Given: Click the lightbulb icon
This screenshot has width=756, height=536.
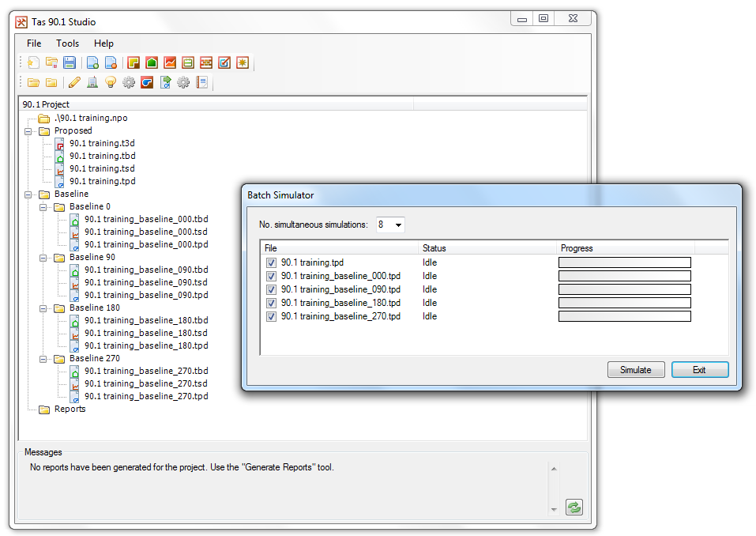Looking at the screenshot, I should pos(111,82).
